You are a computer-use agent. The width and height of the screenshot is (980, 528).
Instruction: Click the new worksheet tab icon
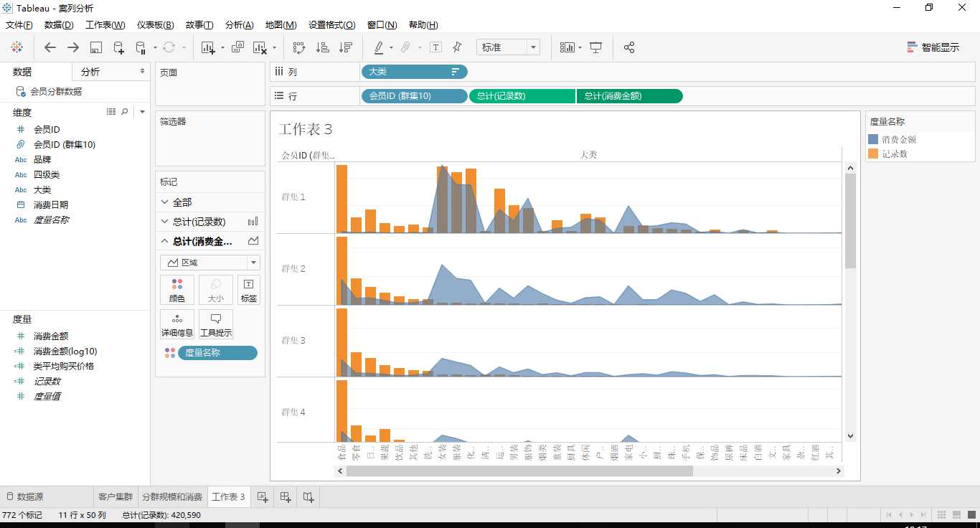(263, 496)
